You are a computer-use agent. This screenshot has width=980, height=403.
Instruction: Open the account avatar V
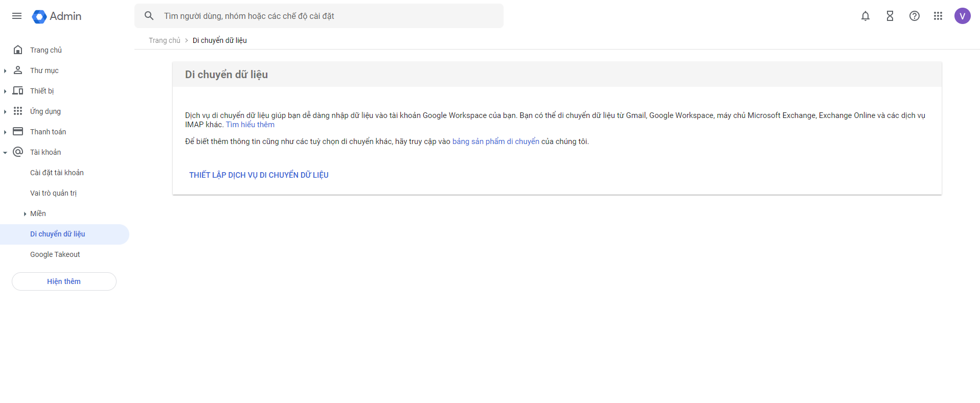coord(962,16)
